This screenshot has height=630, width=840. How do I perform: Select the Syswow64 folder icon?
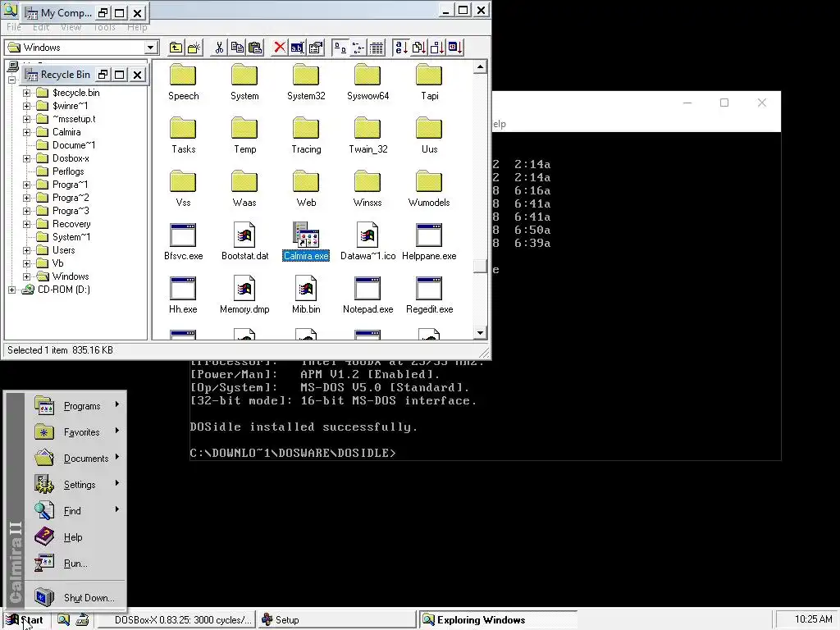tap(367, 83)
